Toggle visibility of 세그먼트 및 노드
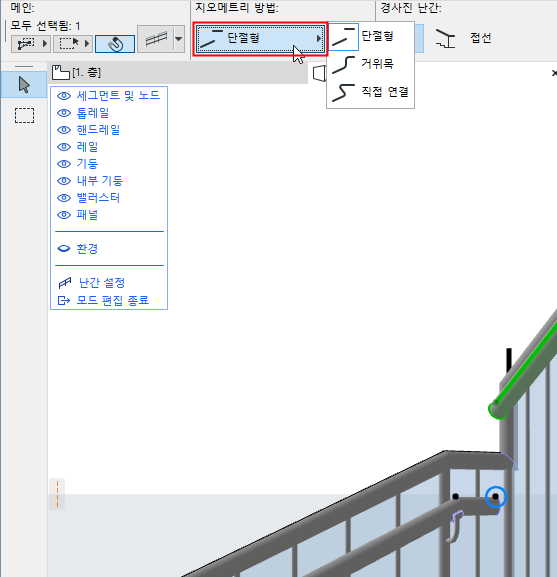 pyautogui.click(x=64, y=96)
